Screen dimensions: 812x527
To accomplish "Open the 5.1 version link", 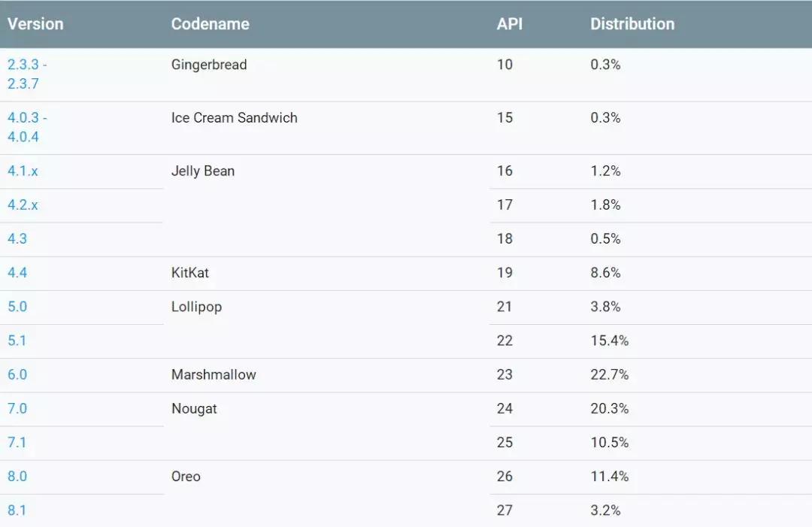I will [17, 340].
